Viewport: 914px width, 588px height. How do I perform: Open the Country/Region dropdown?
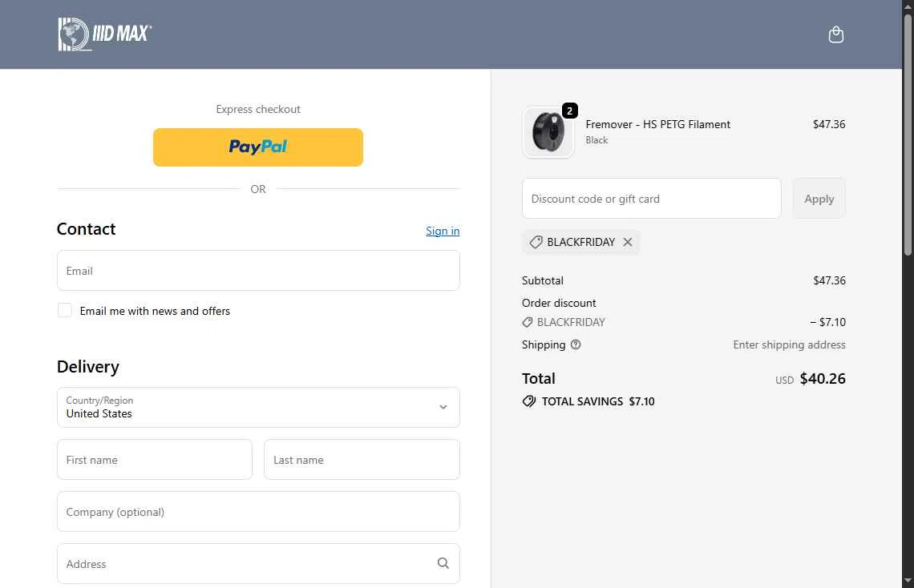[258, 408]
